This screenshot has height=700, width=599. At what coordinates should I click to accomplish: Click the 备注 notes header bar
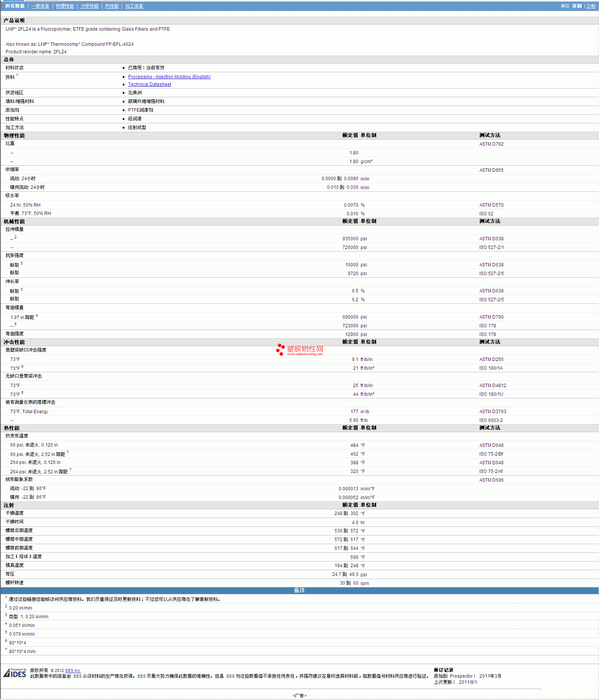(x=299, y=590)
